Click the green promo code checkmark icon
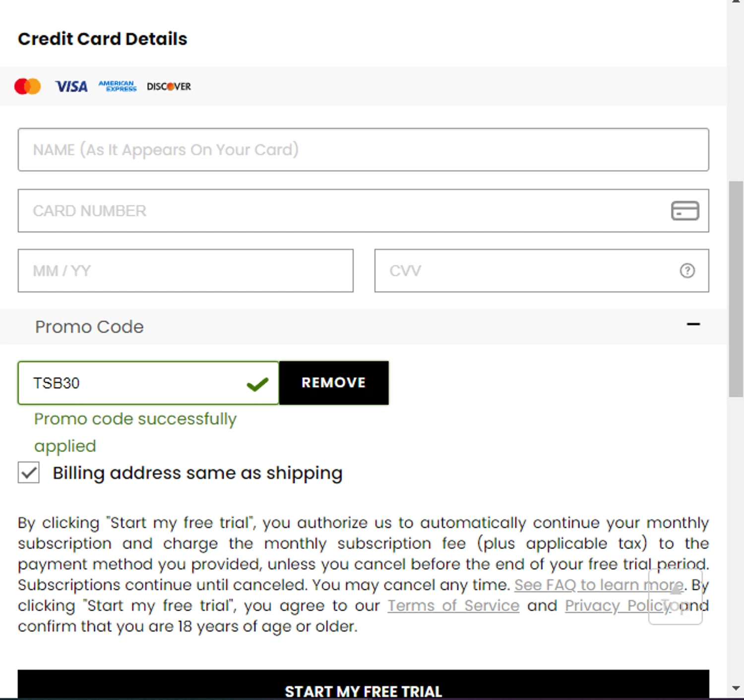Screen dimensions: 744x700 [x=257, y=384]
